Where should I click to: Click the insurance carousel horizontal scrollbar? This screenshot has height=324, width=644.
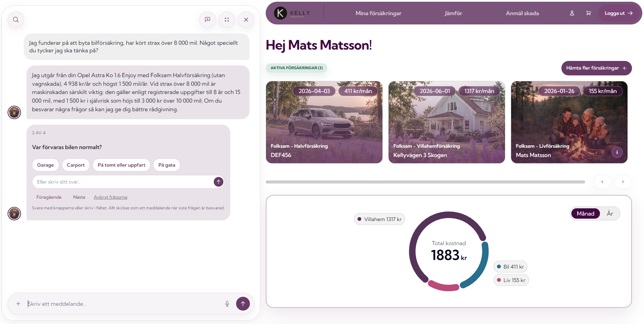tap(425, 182)
